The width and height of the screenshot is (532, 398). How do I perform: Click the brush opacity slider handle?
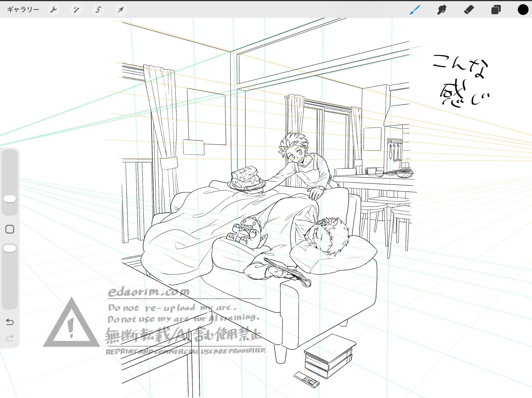point(10,249)
